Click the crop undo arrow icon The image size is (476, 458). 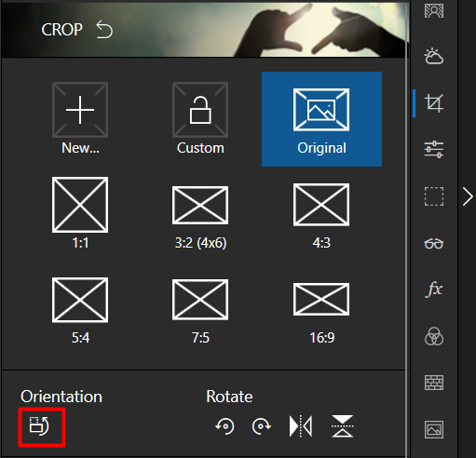pos(104,30)
